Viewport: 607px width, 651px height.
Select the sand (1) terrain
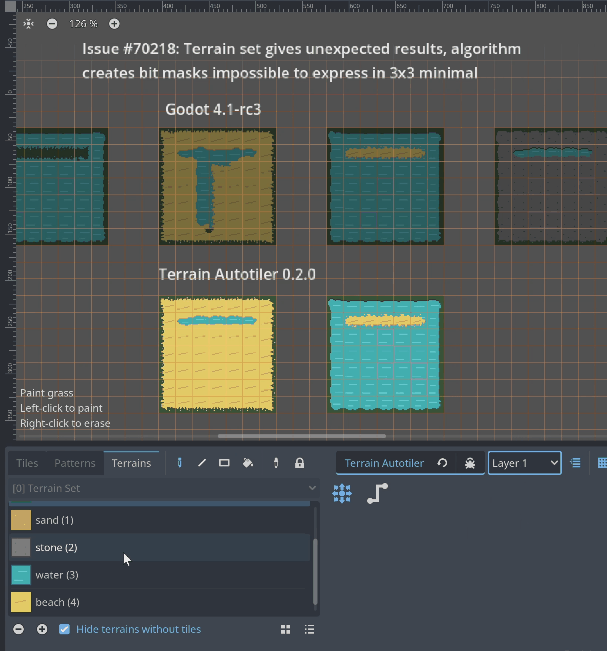pyautogui.click(x=159, y=520)
